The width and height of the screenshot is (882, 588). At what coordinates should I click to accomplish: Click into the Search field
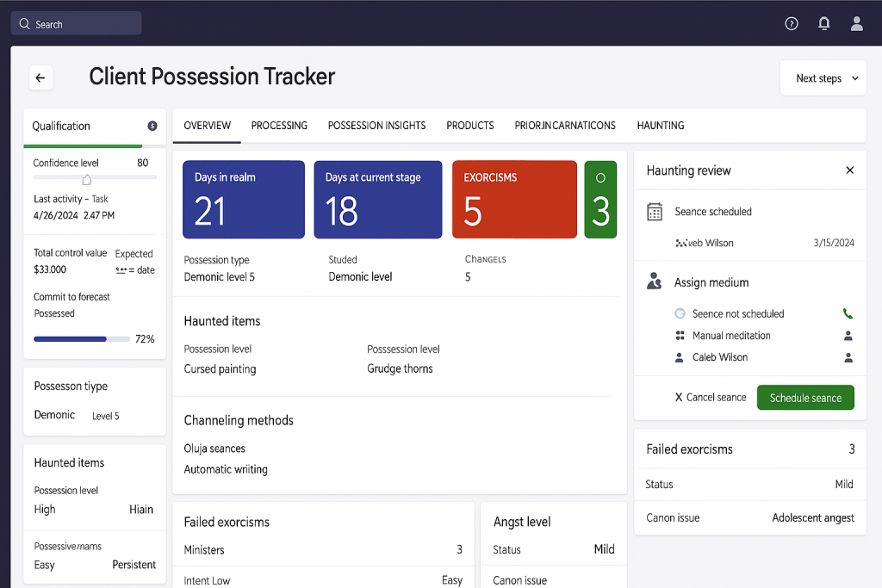(x=76, y=24)
